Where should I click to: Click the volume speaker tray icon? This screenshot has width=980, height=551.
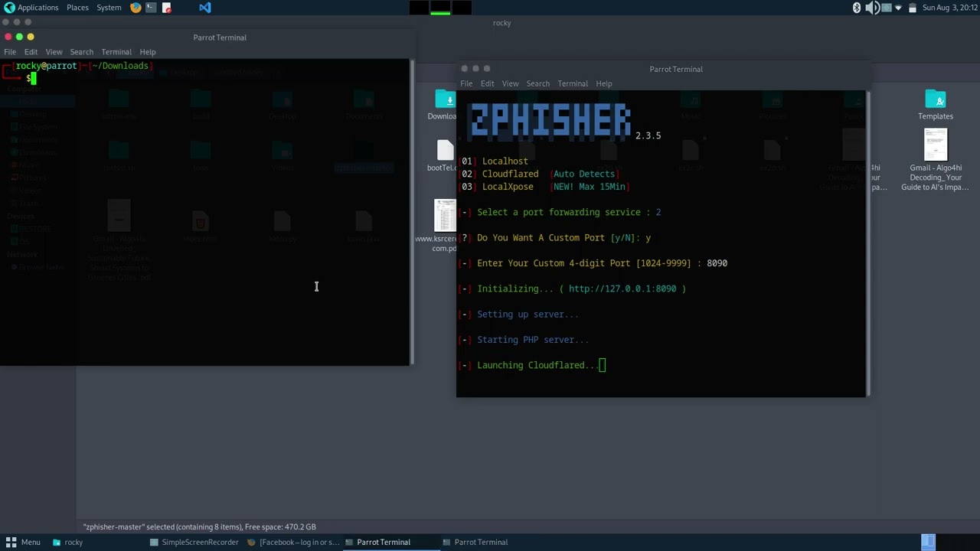click(x=872, y=8)
